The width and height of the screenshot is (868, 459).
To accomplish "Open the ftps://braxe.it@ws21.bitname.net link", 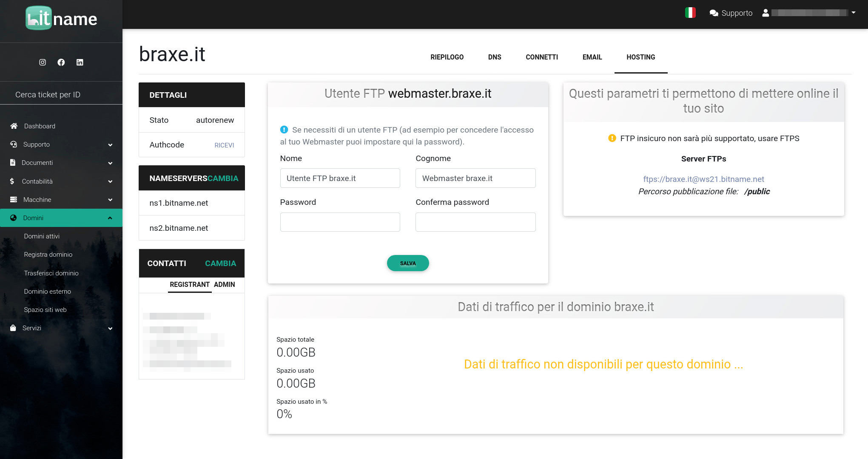I will (703, 179).
